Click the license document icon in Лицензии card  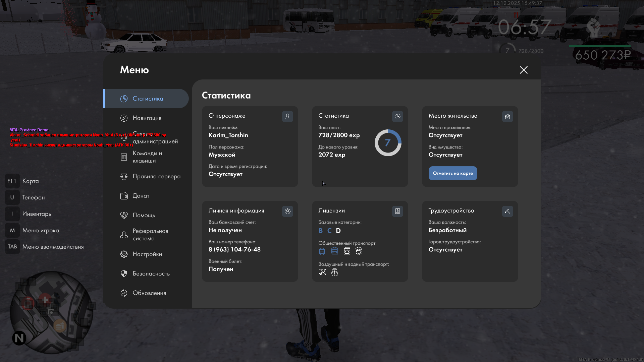coord(397,211)
